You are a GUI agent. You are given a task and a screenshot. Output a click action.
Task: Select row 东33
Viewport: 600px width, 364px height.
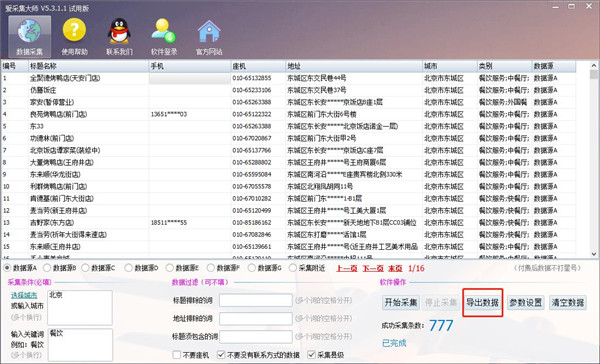point(289,126)
